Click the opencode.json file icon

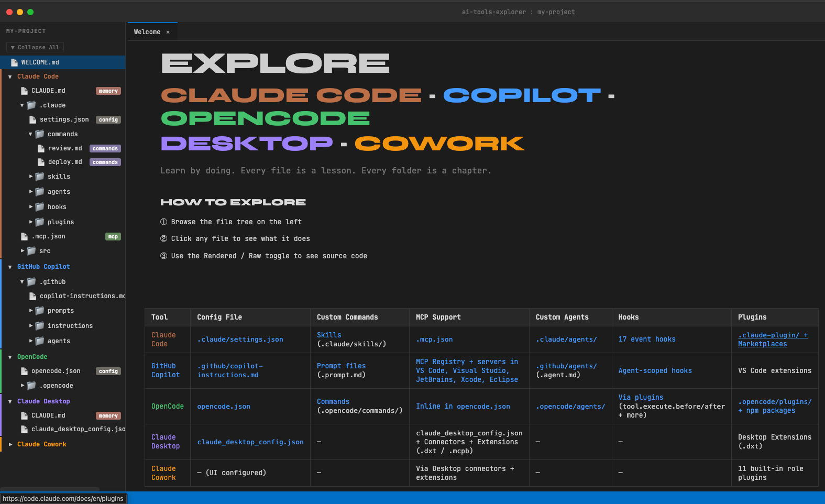pyautogui.click(x=24, y=371)
